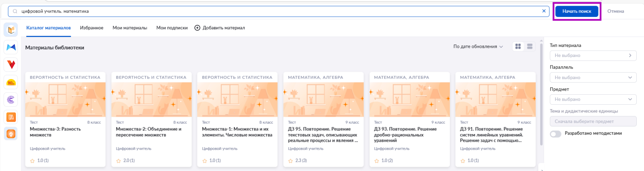Open По дате обновления sort dropdown
The image size is (644, 171).
coord(478,47)
